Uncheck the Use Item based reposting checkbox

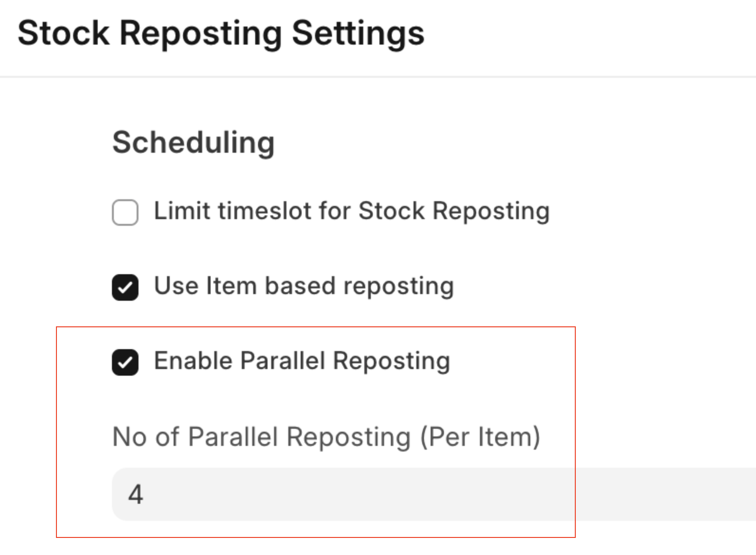coord(125,287)
